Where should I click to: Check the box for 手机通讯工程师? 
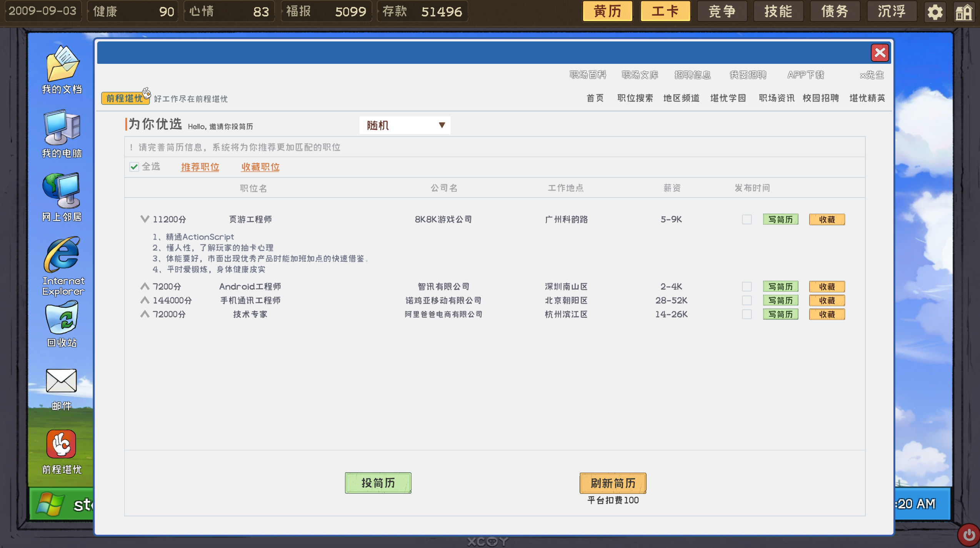747,301
